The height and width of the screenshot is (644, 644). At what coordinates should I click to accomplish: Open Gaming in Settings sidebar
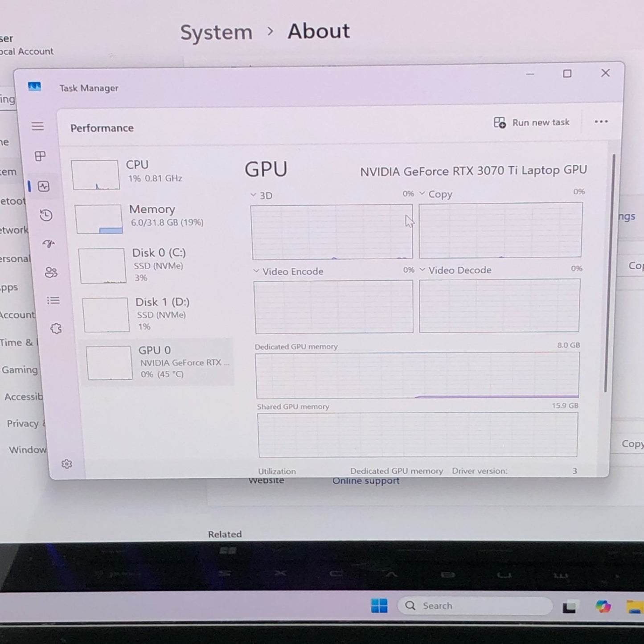(x=19, y=370)
